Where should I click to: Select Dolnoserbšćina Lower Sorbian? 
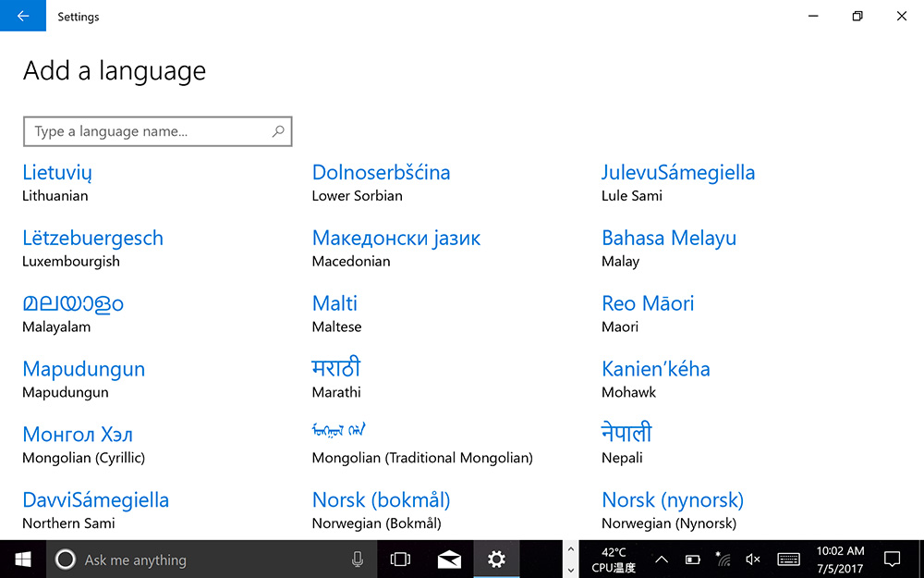(381, 183)
